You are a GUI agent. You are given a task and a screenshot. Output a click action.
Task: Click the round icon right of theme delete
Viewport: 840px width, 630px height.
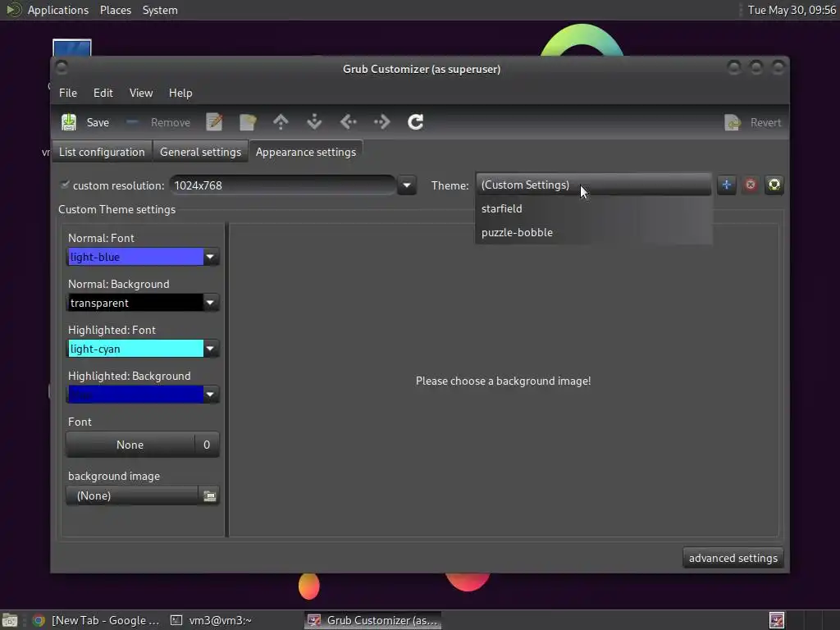(x=774, y=185)
